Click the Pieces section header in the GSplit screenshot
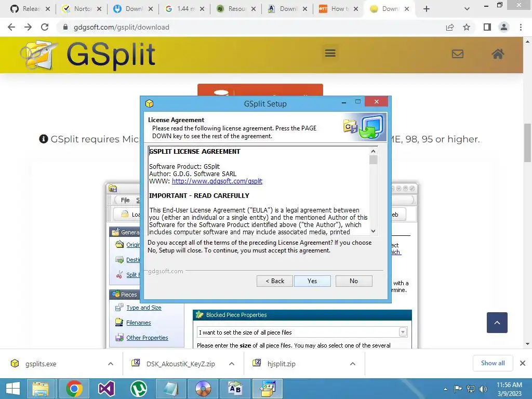Screen dimensions: 532x399 click(x=126, y=295)
